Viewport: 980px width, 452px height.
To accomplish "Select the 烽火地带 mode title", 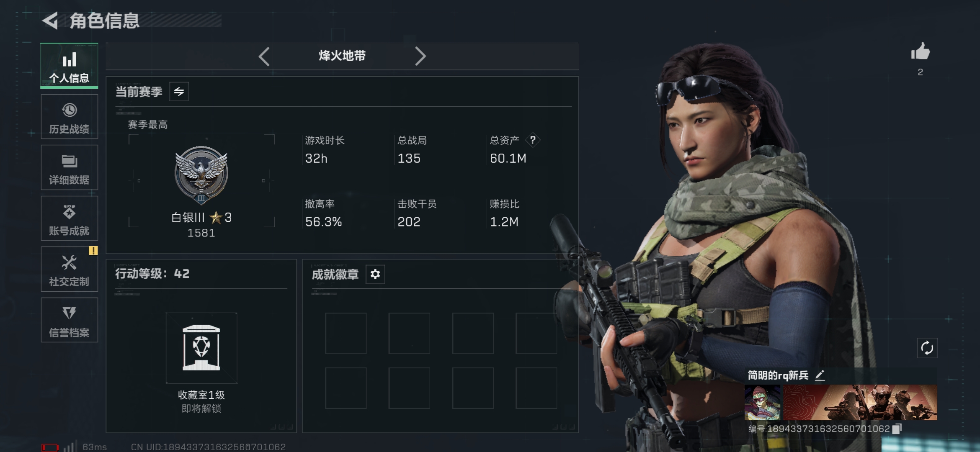I will click(342, 56).
